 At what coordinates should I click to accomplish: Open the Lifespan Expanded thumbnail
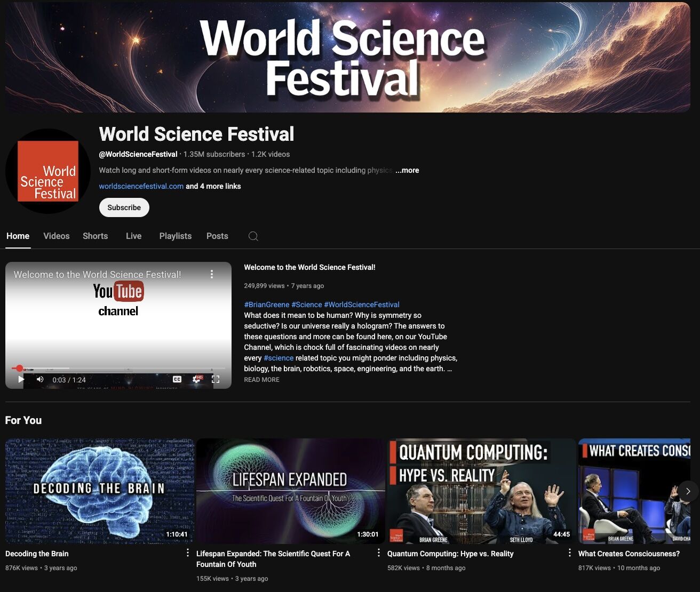click(290, 491)
